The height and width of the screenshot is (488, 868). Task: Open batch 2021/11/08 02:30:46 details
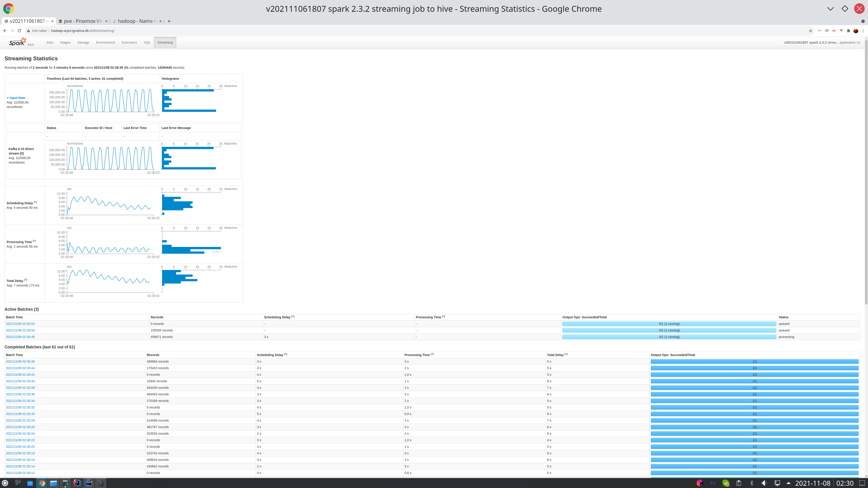[20, 361]
